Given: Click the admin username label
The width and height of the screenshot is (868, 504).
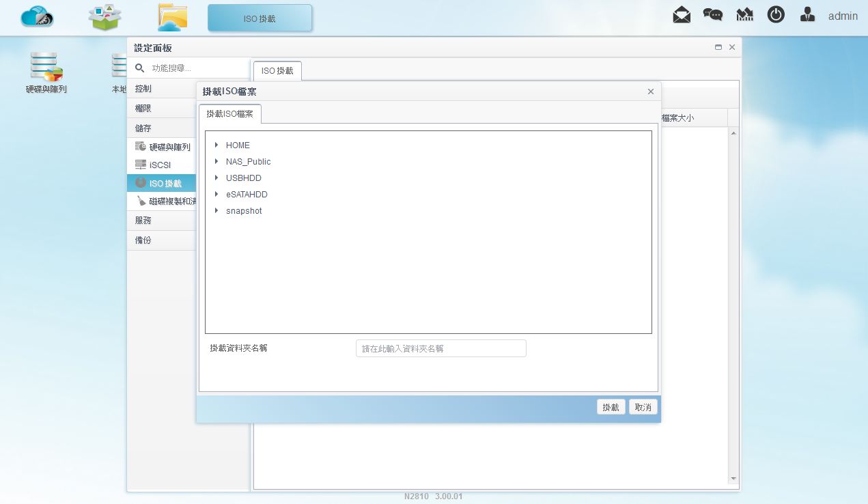Looking at the screenshot, I should (x=843, y=16).
